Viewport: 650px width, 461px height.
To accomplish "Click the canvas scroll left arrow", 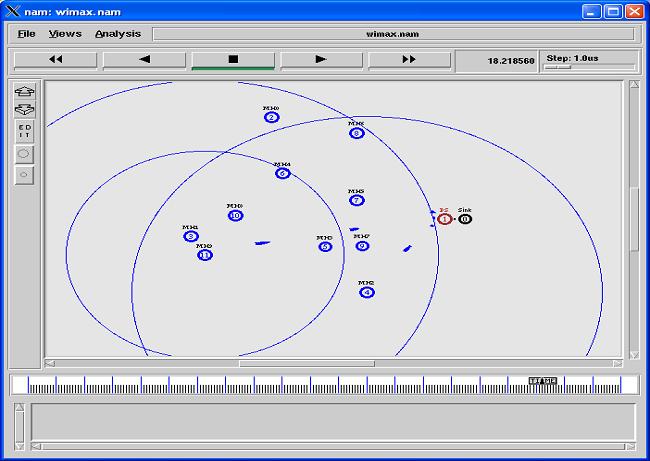I will [x=50, y=364].
